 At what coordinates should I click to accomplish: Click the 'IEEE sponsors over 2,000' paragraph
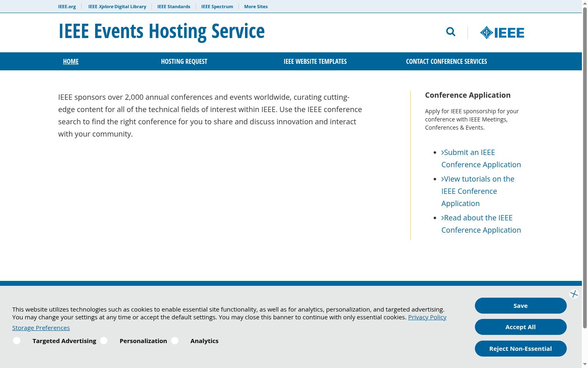[x=210, y=115]
